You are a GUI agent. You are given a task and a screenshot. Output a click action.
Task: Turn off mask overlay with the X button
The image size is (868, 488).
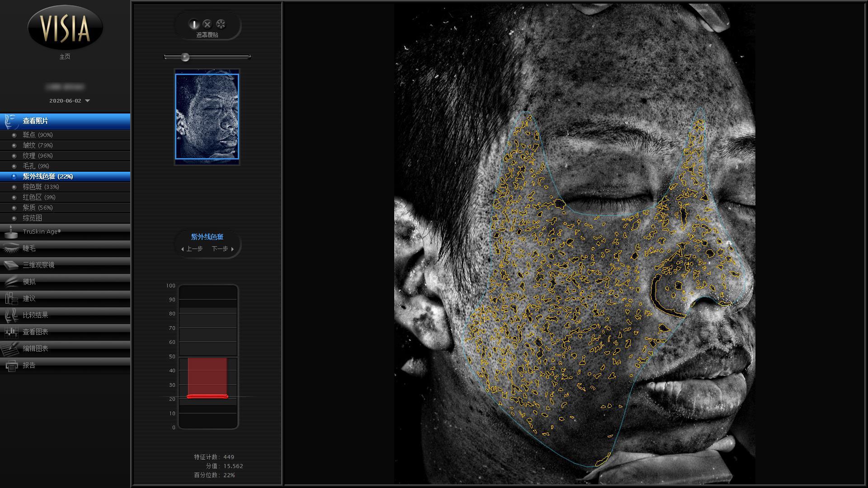pyautogui.click(x=207, y=24)
